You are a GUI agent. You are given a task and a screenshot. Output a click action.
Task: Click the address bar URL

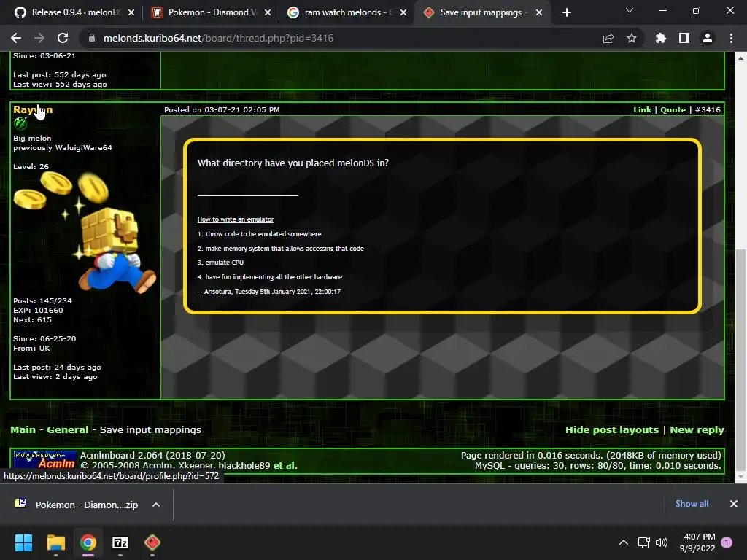tap(218, 38)
